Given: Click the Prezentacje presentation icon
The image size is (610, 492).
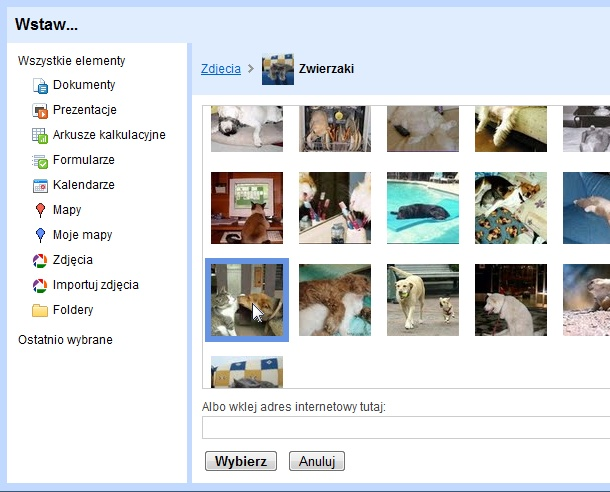Looking at the screenshot, I should 40,110.
